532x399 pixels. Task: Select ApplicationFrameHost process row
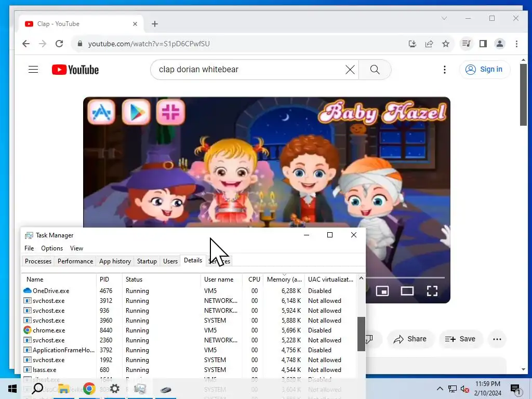click(x=189, y=350)
